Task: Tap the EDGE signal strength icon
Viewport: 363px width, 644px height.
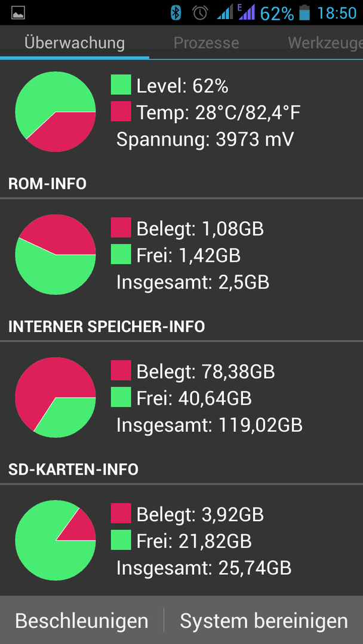Action: [x=246, y=12]
